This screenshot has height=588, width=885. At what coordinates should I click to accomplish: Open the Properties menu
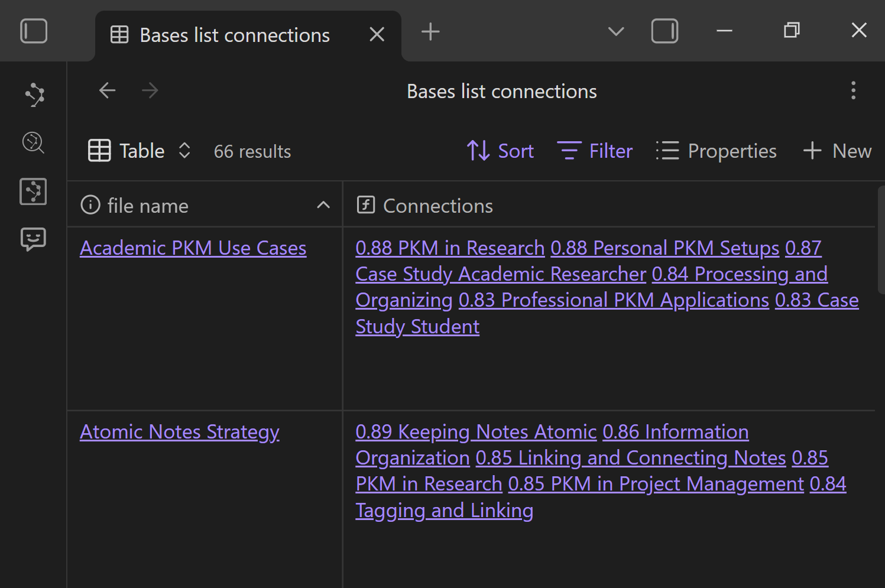(x=716, y=151)
